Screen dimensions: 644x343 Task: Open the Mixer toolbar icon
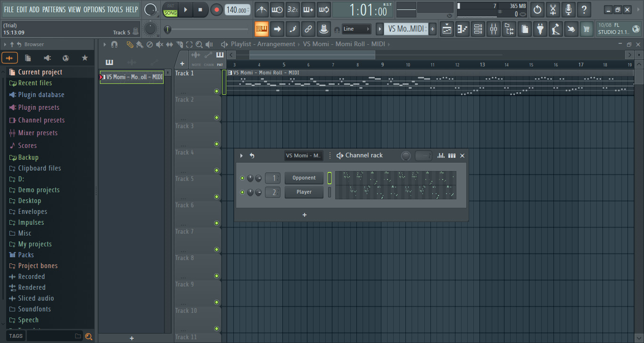pyautogui.click(x=494, y=29)
